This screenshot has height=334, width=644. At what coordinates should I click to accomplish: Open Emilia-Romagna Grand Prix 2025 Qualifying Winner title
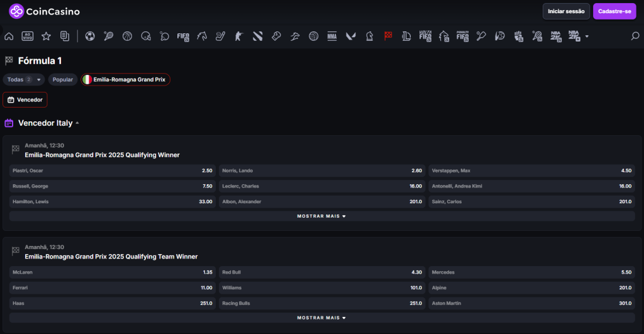[103, 155]
